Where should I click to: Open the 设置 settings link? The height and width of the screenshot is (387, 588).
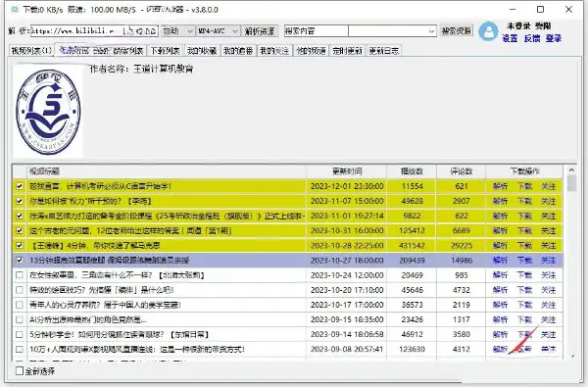coord(510,38)
